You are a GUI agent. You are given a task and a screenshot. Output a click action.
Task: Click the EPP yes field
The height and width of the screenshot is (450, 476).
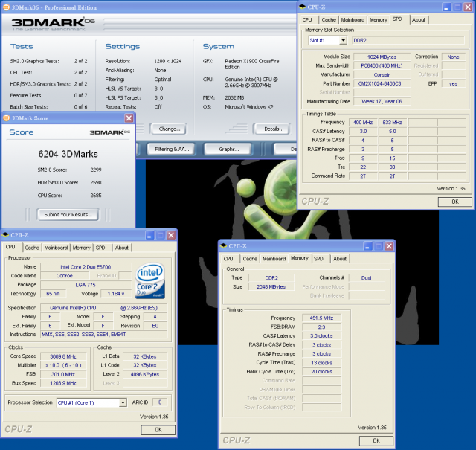tap(453, 83)
